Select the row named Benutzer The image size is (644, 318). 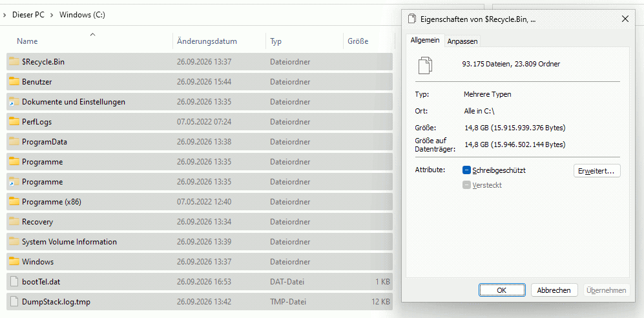200,82
